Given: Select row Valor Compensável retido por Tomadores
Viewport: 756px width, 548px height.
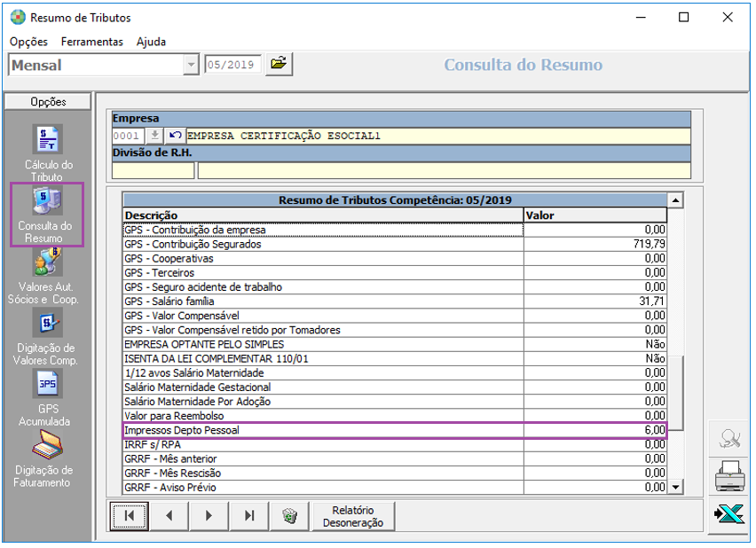Looking at the screenshot, I should (395, 330).
